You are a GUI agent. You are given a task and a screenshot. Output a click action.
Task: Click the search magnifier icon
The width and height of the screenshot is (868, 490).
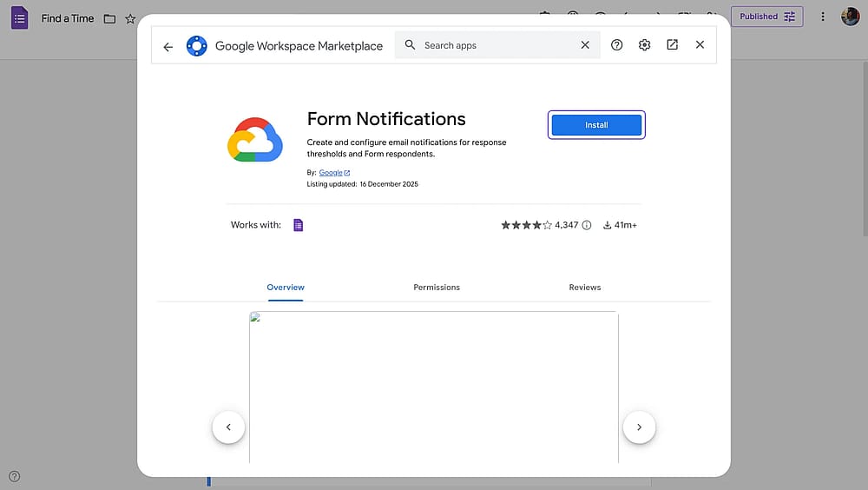point(410,45)
